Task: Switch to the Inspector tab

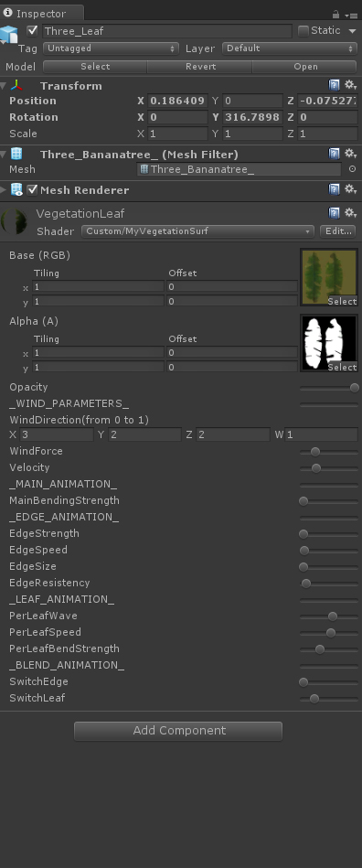Action: (41, 14)
